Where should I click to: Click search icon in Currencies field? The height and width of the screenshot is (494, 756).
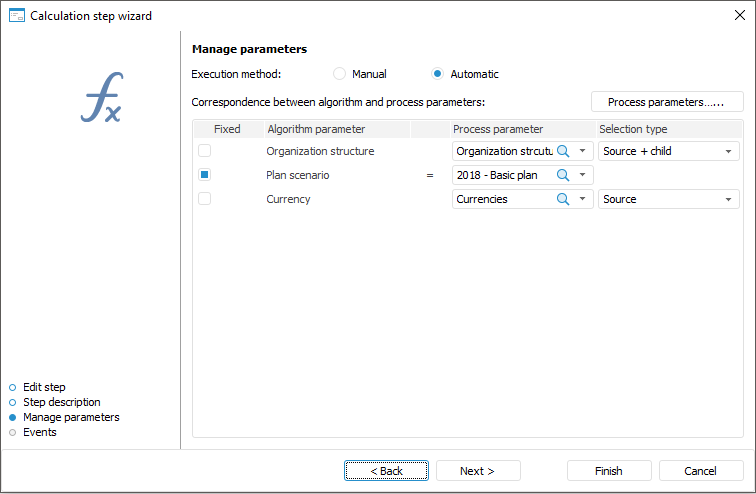[563, 199]
